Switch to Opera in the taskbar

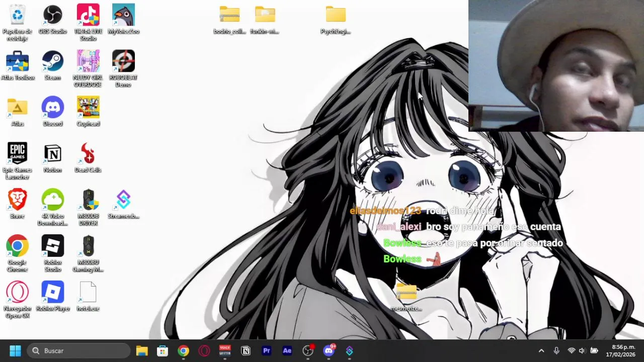click(204, 350)
